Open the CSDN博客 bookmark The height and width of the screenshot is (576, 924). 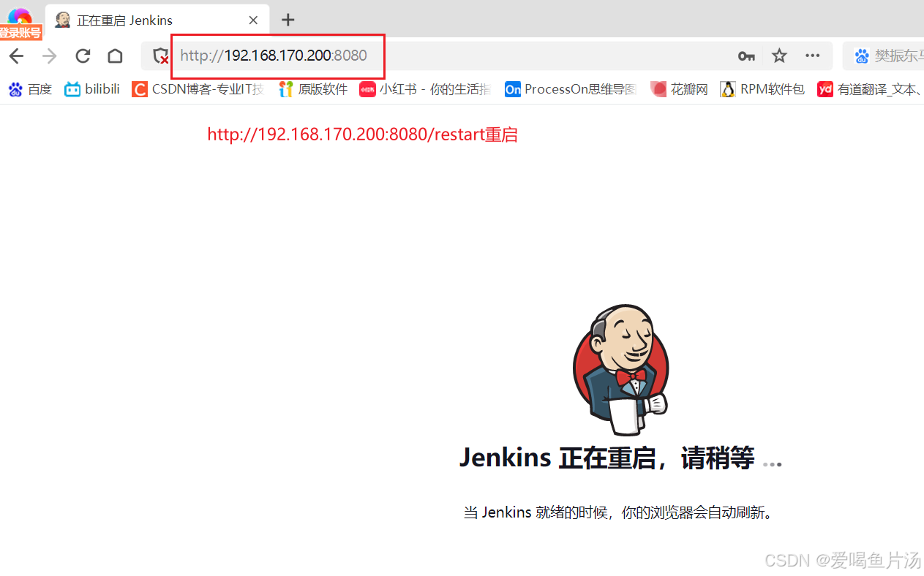(x=198, y=89)
